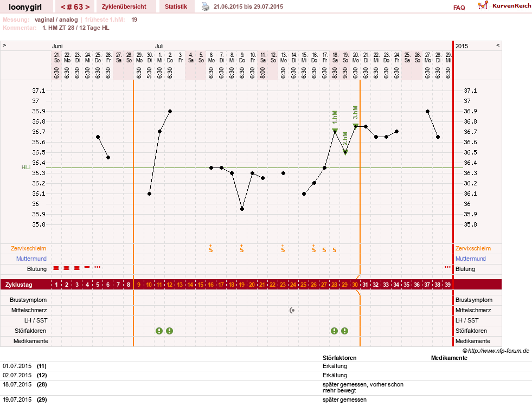
Task: Click the 8:00 measuring time on 11. Sa
Action: point(262,73)
